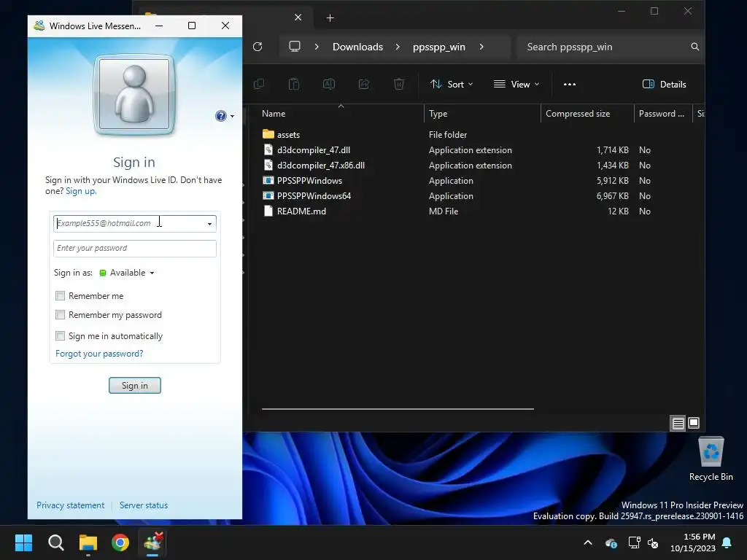Expand the email address dropdown arrow
Screen dimensions: 747x560
pyautogui.click(x=209, y=224)
